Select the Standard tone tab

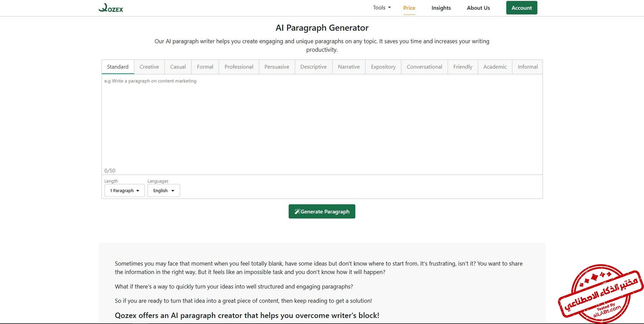(x=118, y=67)
